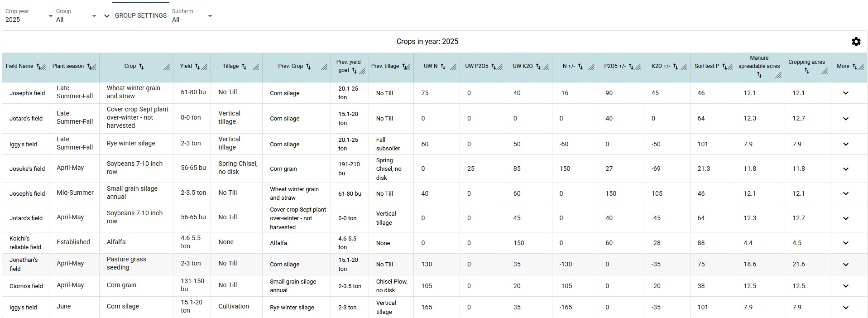Click the GROUP SETTINGS button
This screenshot has width=868, height=318.
tap(140, 15)
